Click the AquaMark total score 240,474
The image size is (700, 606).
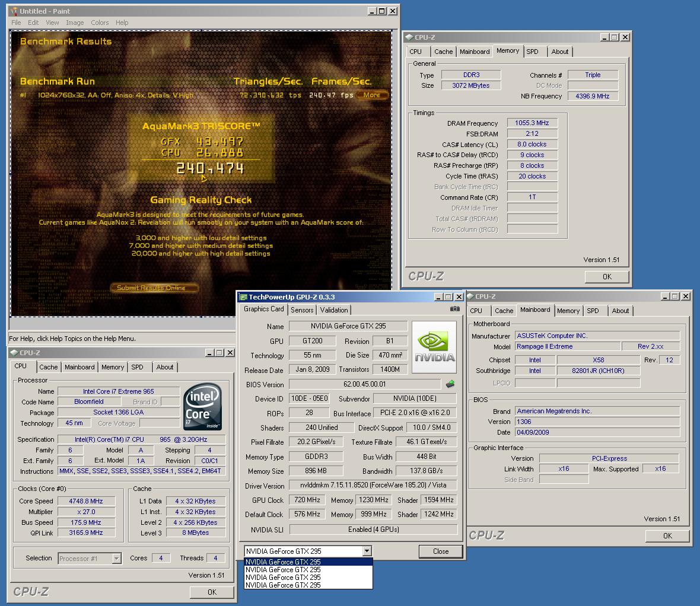(210, 168)
